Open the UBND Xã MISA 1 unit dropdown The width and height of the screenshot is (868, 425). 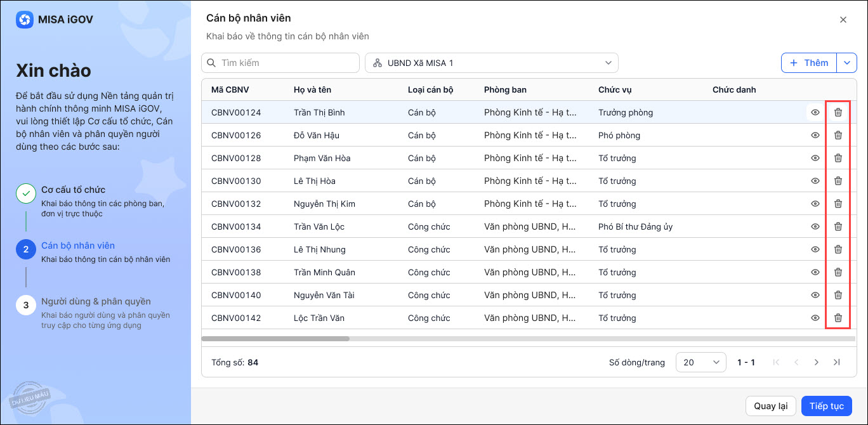[491, 63]
